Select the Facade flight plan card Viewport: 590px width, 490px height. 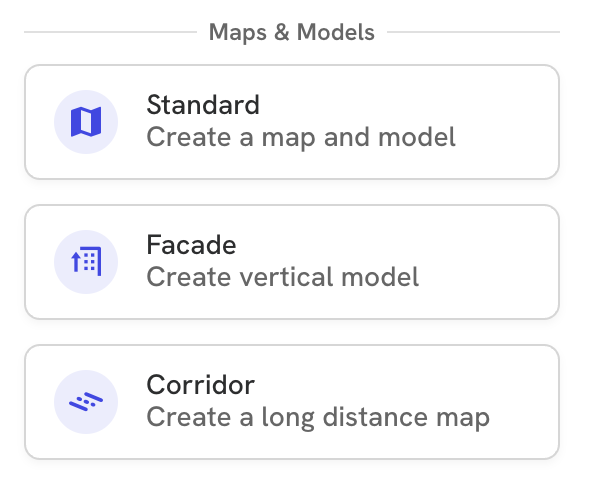292,262
